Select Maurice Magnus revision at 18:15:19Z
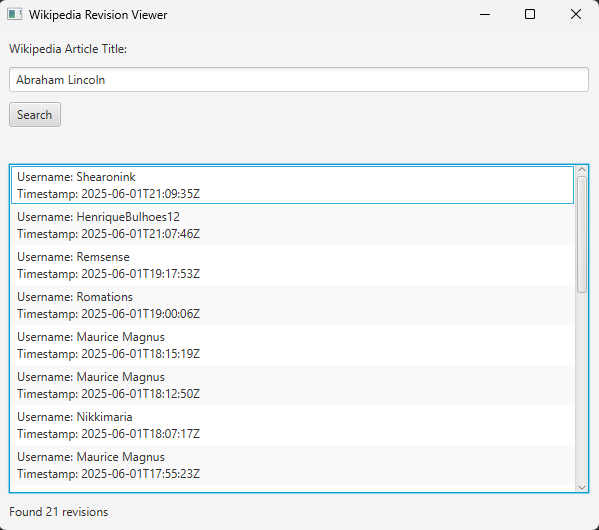 point(292,345)
